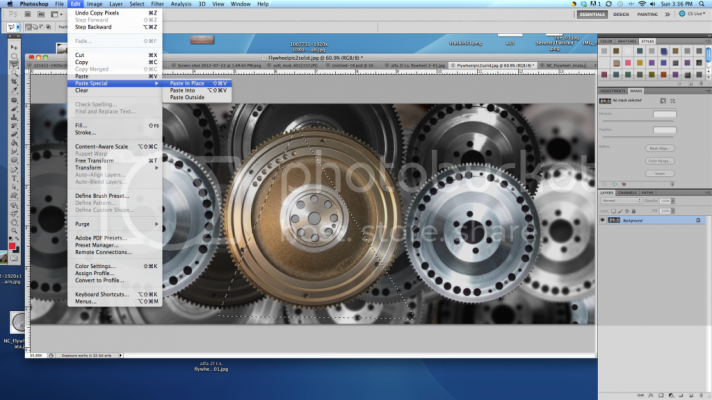Screen dimensions: 712x400
Task: Select the Shape tool
Action: click(14, 196)
